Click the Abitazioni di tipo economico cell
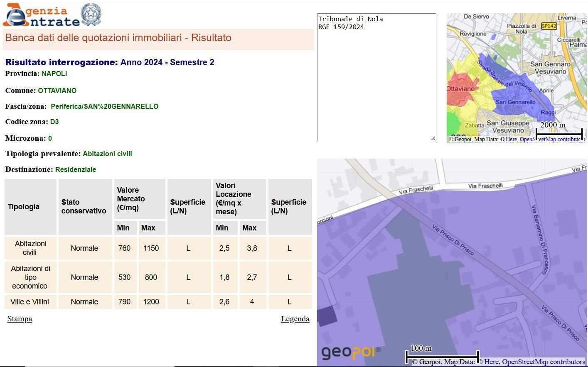Viewport: 588px width, 367px height. pos(30,277)
